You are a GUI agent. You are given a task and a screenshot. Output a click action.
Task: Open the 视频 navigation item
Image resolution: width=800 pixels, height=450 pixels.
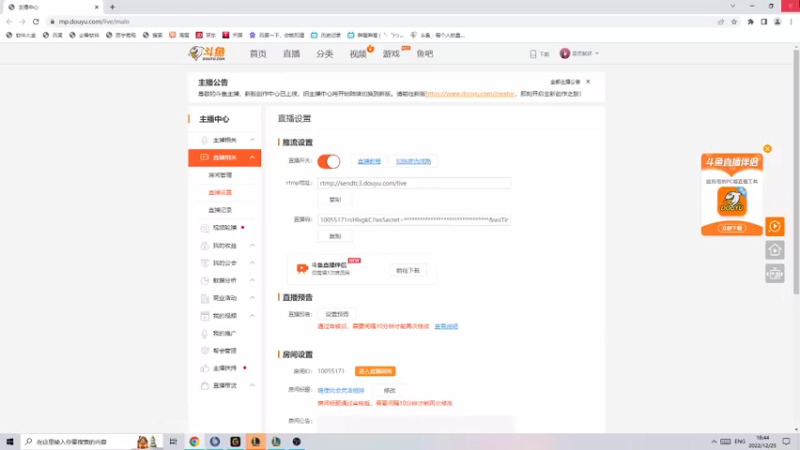click(358, 54)
